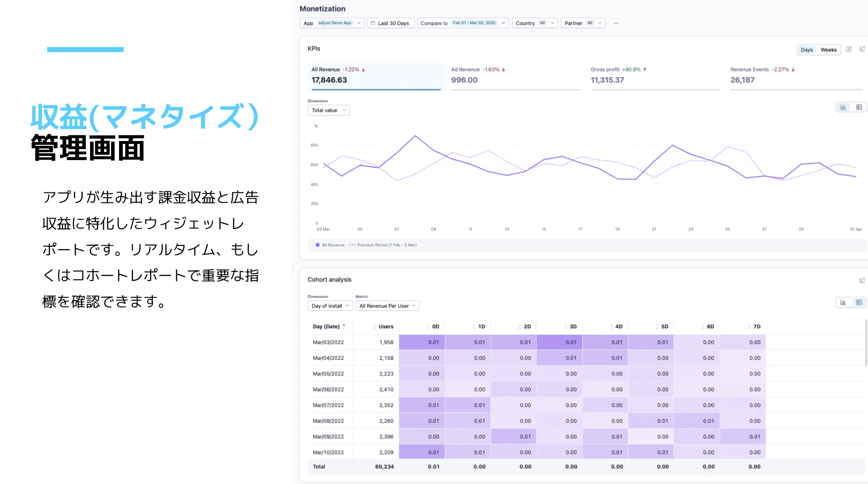The image size is (868, 484).
Task: Switch KPIs view to Weeks
Action: point(828,50)
